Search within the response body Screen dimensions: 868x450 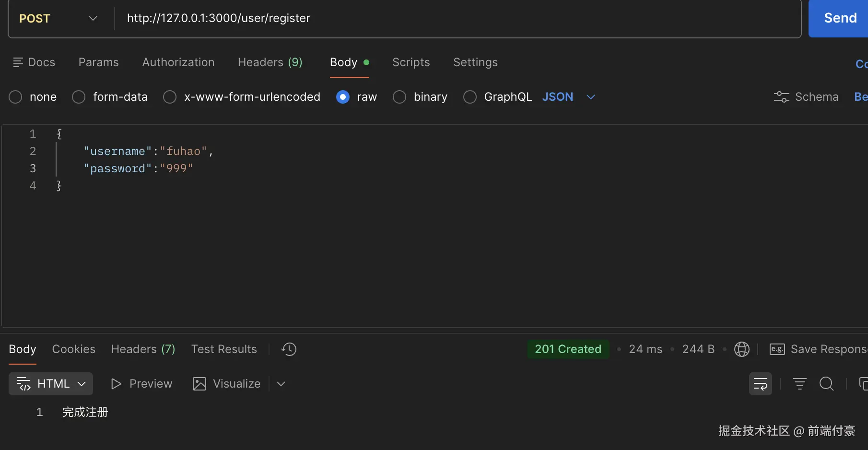tap(826, 384)
